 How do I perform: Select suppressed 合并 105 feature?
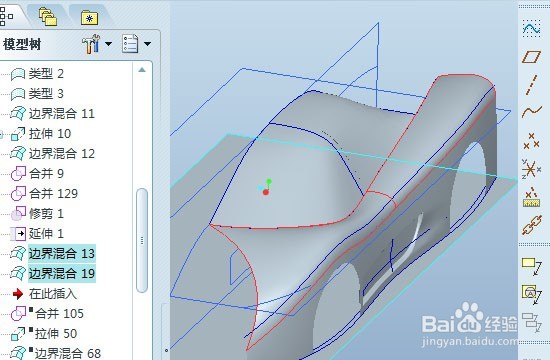[x=59, y=314]
